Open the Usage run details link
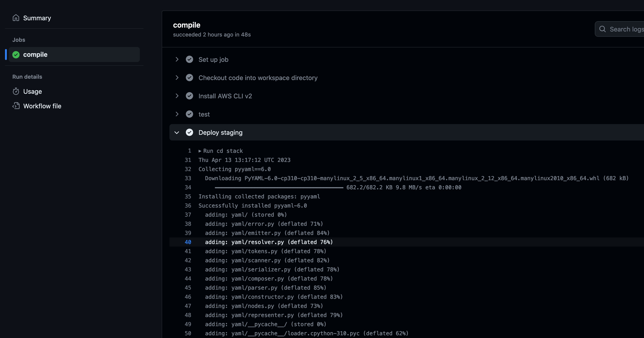This screenshot has width=644, height=338. 33,92
